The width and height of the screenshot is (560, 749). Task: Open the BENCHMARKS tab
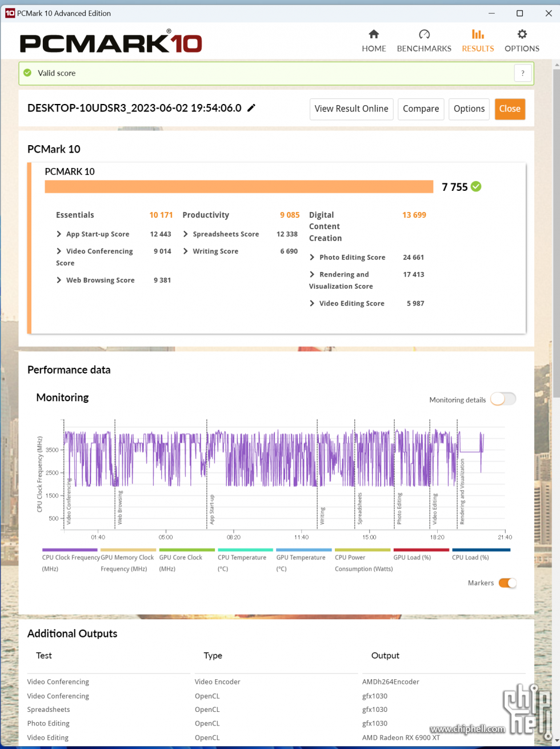(x=424, y=41)
